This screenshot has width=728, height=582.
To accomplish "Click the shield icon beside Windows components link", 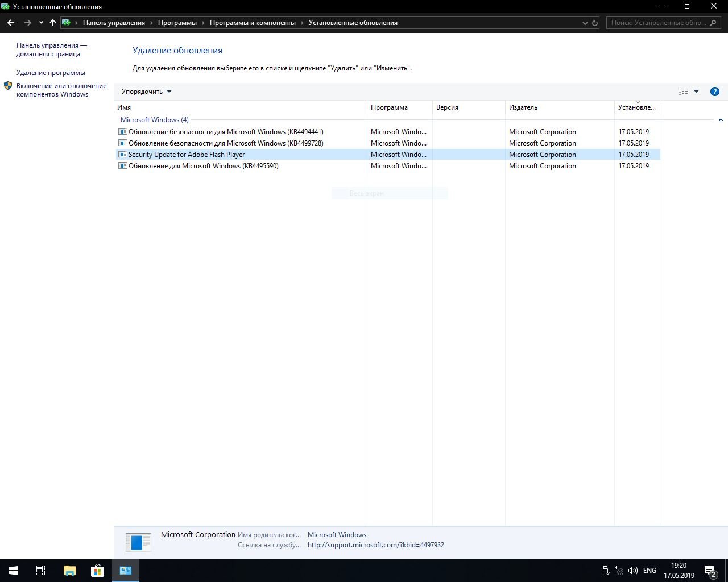I will tap(8, 86).
